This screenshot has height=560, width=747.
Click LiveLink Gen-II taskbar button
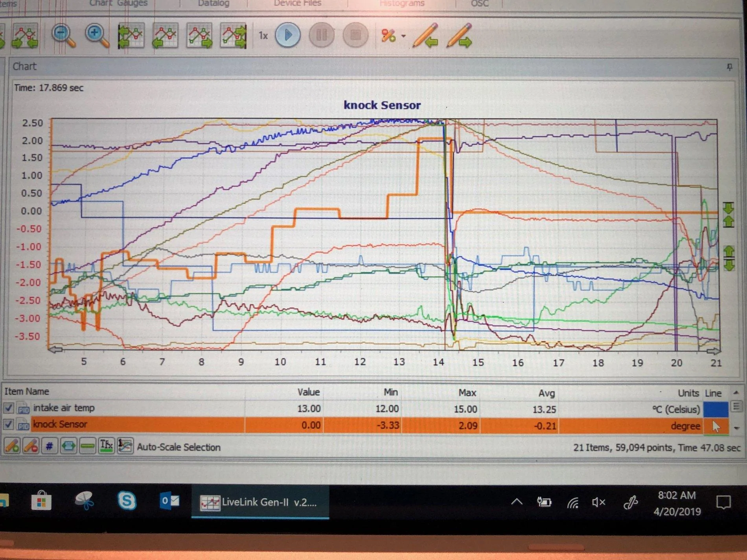[260, 502]
